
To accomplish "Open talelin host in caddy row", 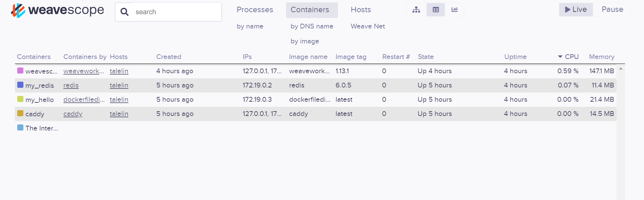I will [x=119, y=114].
